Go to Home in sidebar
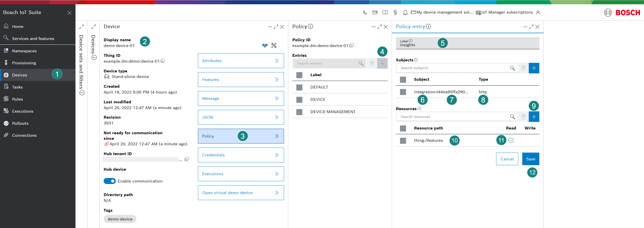Viewport: 644px width, 228px height. tap(38, 26)
